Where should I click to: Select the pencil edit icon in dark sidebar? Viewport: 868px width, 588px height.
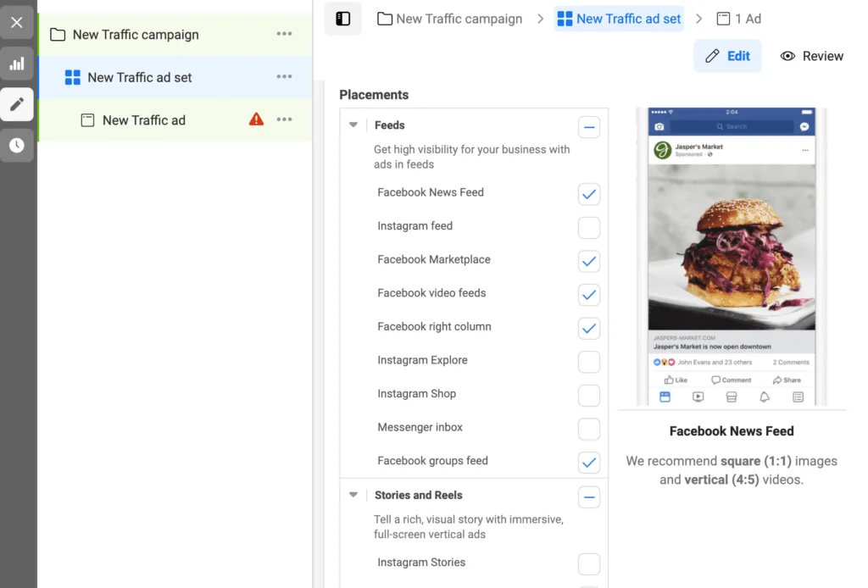(17, 104)
